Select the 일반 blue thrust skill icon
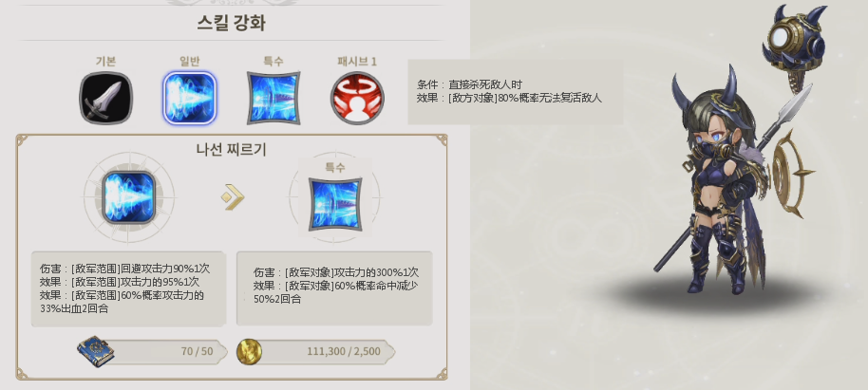Image resolution: width=868 pixels, height=390 pixels. coord(189,98)
